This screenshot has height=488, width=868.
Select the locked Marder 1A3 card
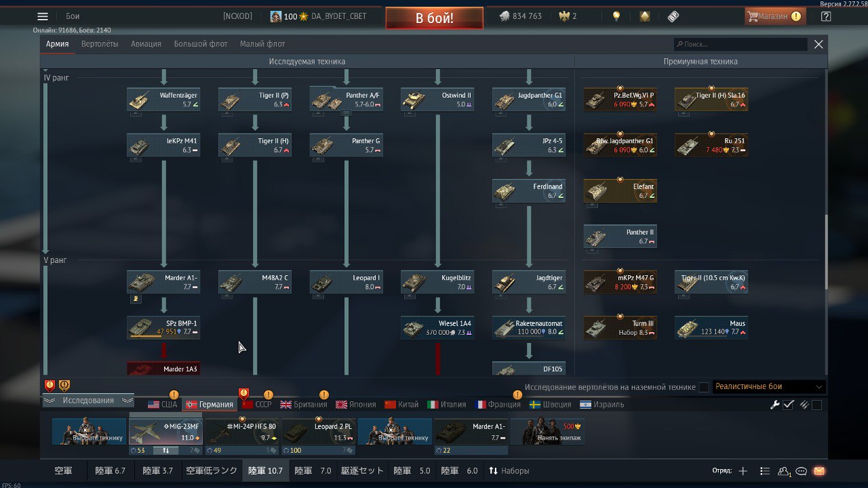coord(163,369)
